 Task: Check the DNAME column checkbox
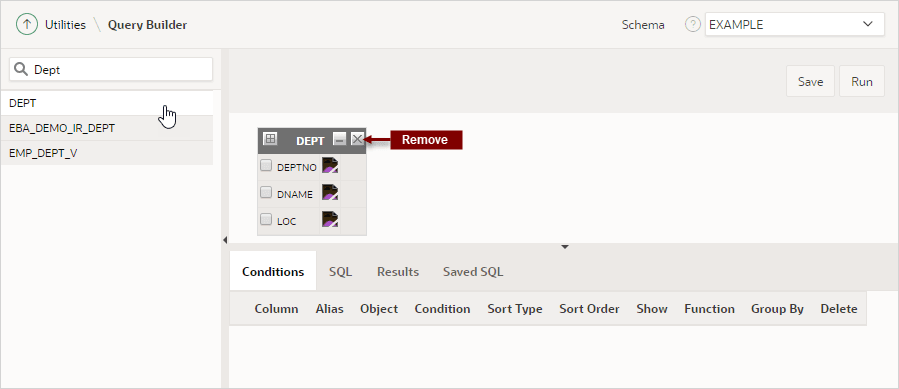266,193
